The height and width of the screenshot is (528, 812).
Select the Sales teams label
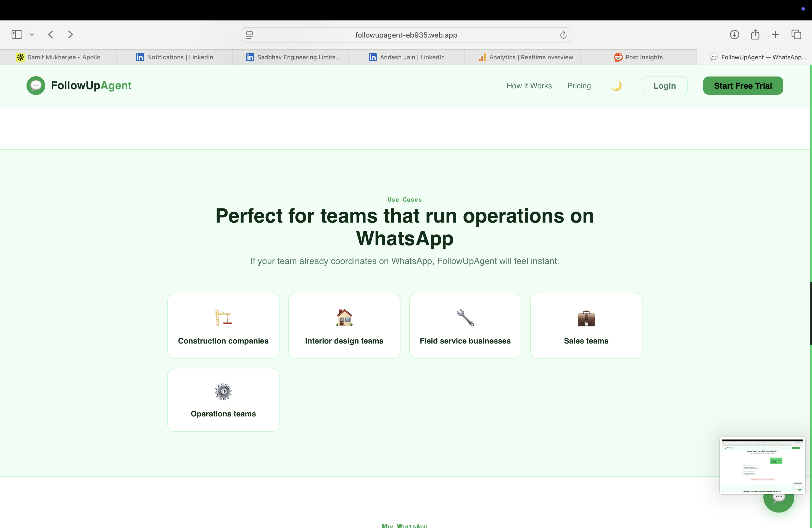pyautogui.click(x=586, y=341)
